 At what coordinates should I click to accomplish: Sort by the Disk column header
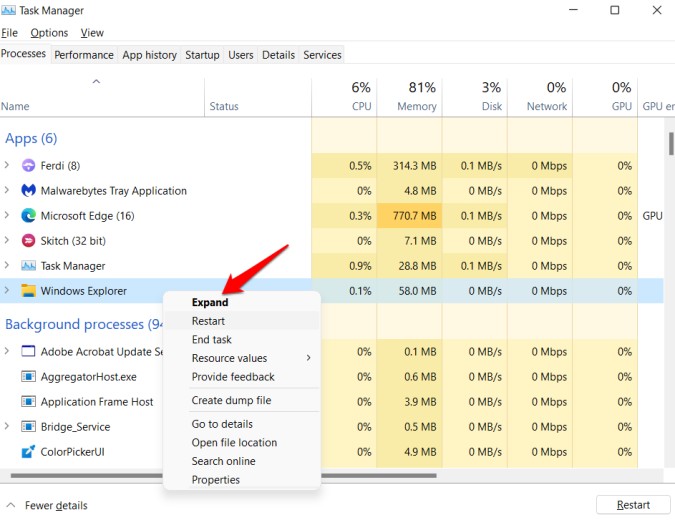pyautogui.click(x=474, y=97)
